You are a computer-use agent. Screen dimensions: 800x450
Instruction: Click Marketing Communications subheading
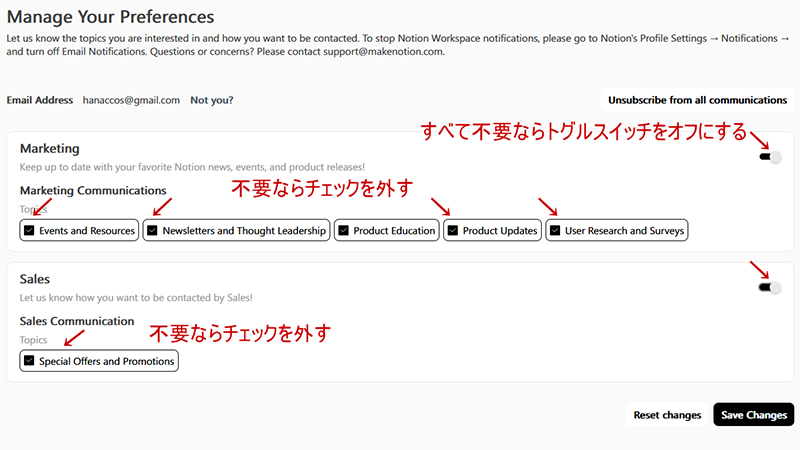(x=93, y=190)
